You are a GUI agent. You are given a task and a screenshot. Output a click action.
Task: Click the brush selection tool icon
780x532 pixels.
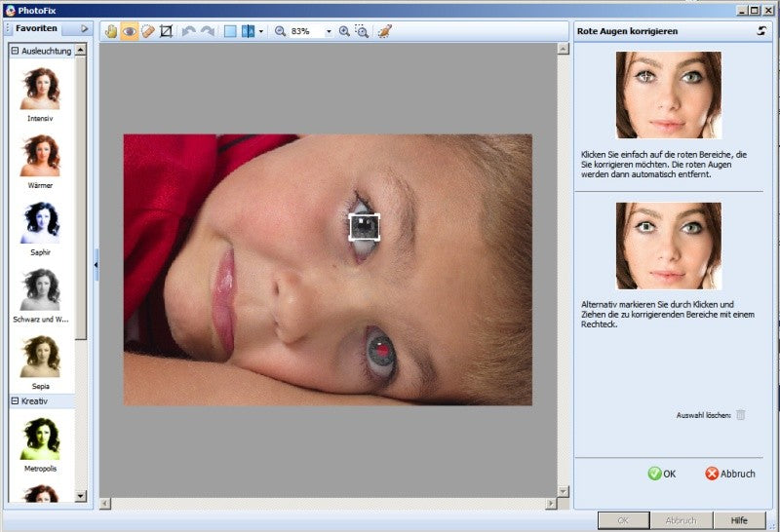[x=384, y=31]
